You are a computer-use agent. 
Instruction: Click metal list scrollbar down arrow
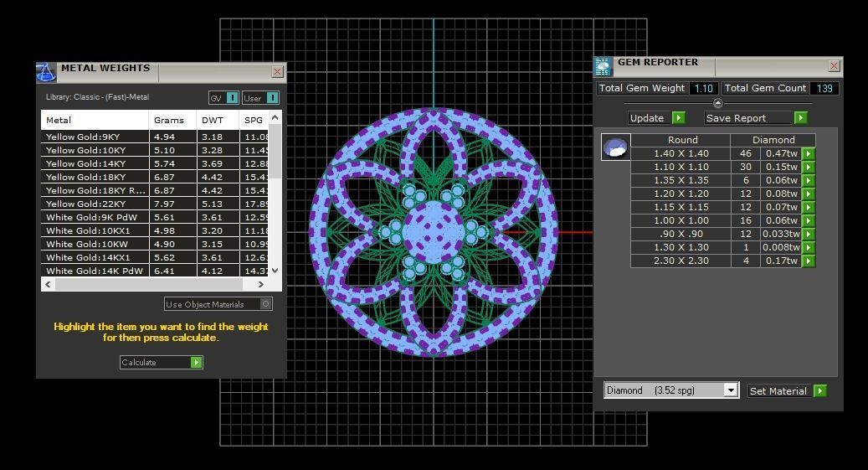click(275, 271)
